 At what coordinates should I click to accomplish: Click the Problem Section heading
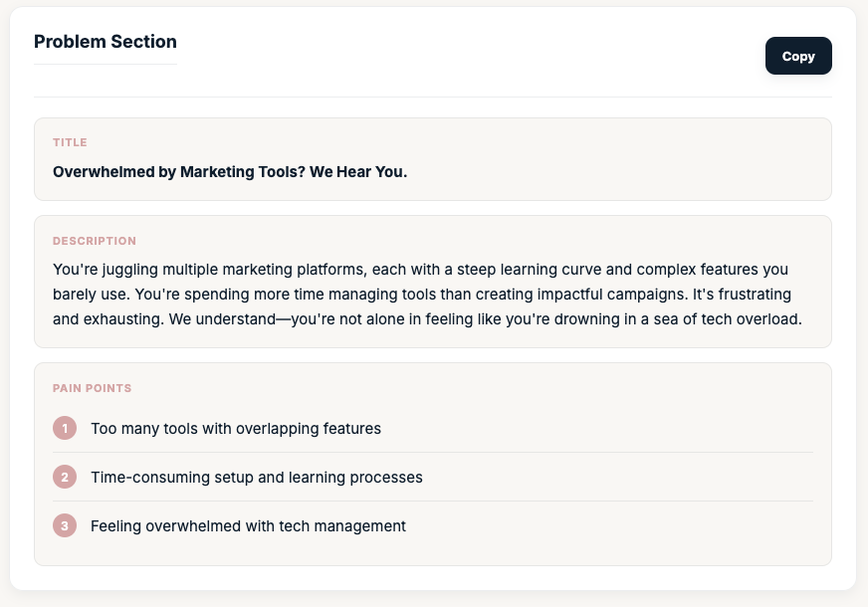[x=106, y=42]
